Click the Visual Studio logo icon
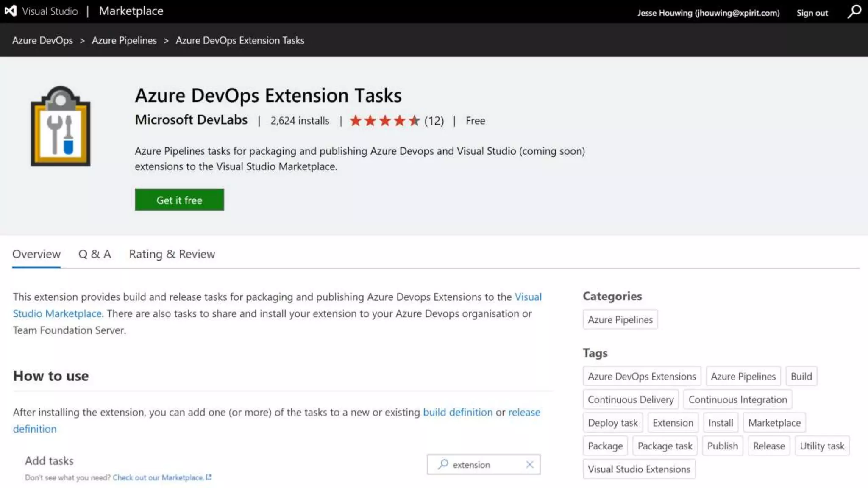 click(11, 11)
